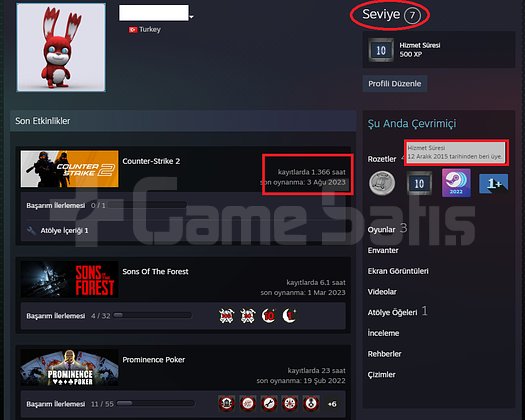The image size is (525, 420).
Task: Click the Hizmet Süresi 10 badge icon in the showcase
Action: [381, 50]
